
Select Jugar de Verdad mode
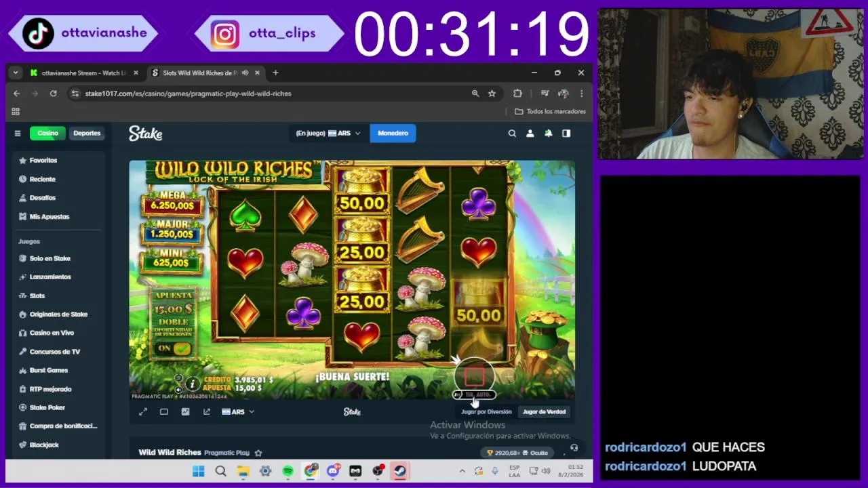(x=544, y=411)
